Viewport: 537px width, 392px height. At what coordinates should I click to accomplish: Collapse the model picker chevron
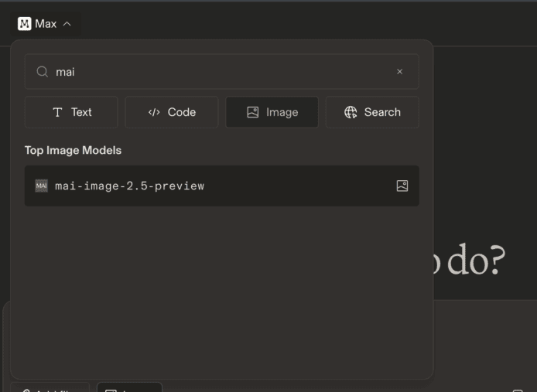click(x=67, y=24)
